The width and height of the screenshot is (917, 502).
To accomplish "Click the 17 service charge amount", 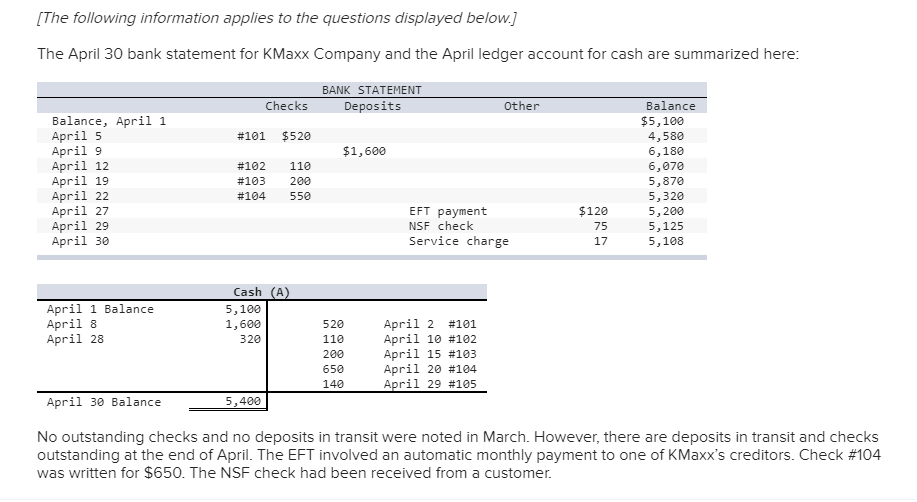I will [601, 241].
